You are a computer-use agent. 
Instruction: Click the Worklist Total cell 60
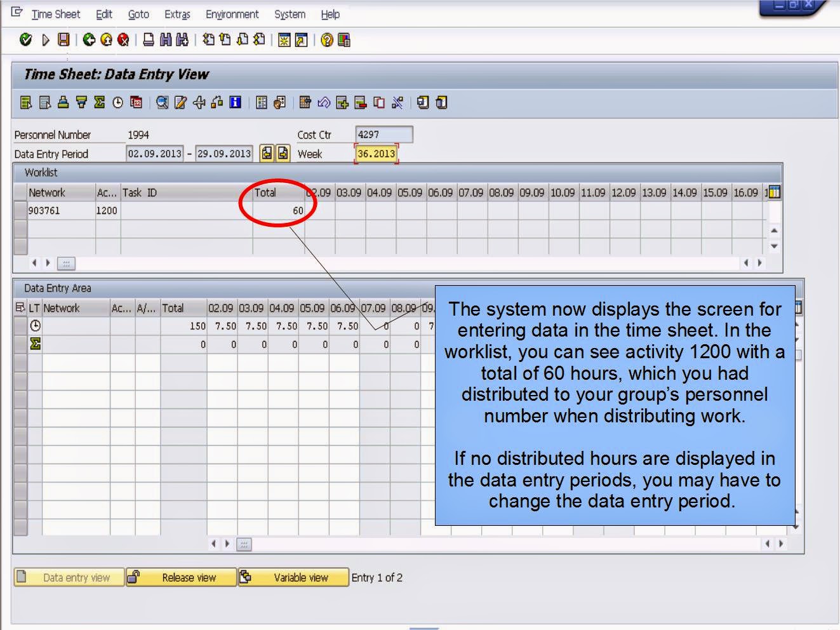coord(278,210)
